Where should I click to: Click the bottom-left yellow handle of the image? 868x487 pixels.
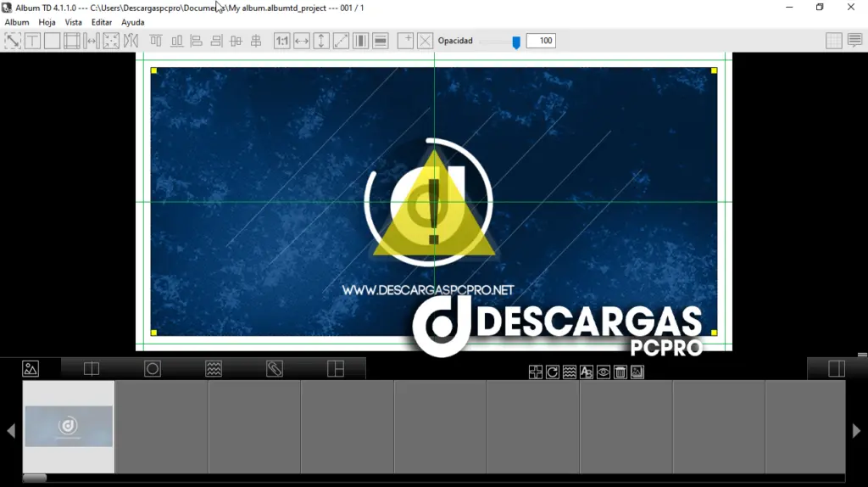tap(154, 333)
